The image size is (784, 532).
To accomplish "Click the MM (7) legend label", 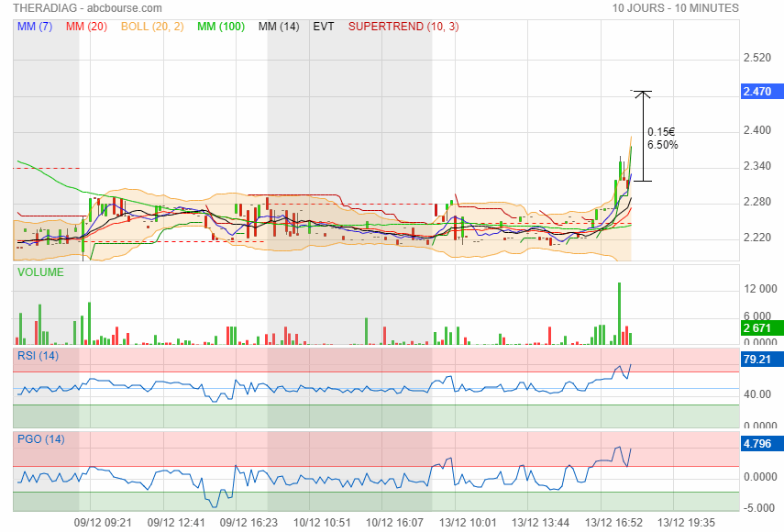I will pos(35,27).
